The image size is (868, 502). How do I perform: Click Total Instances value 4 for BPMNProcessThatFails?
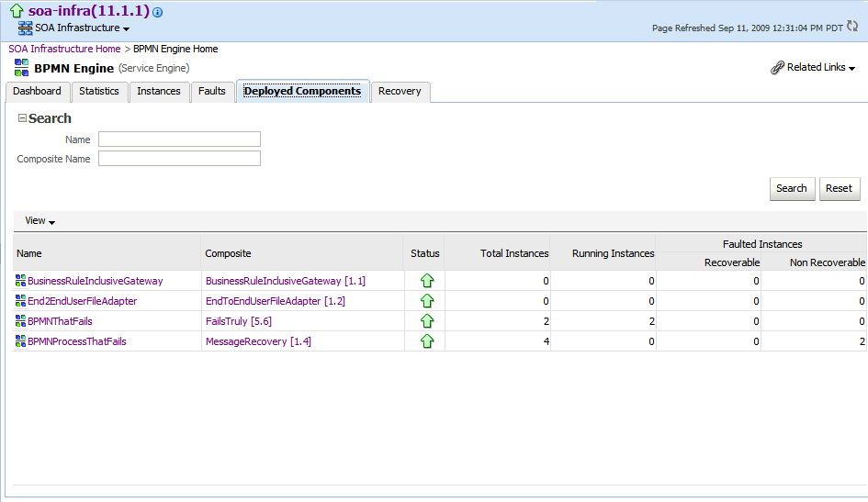click(546, 341)
